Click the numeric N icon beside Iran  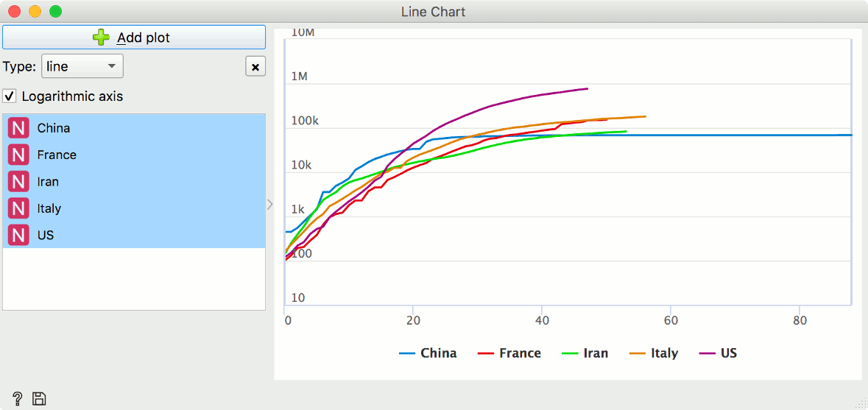[x=18, y=182]
